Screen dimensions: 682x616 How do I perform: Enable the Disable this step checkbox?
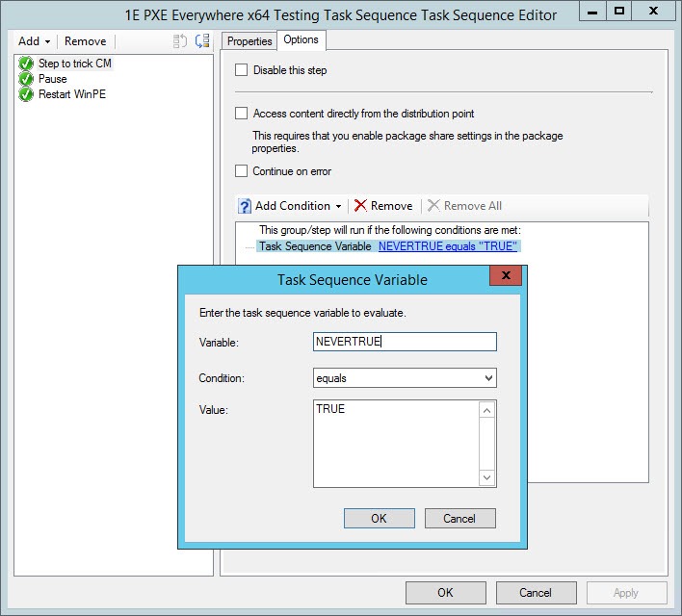tap(242, 70)
